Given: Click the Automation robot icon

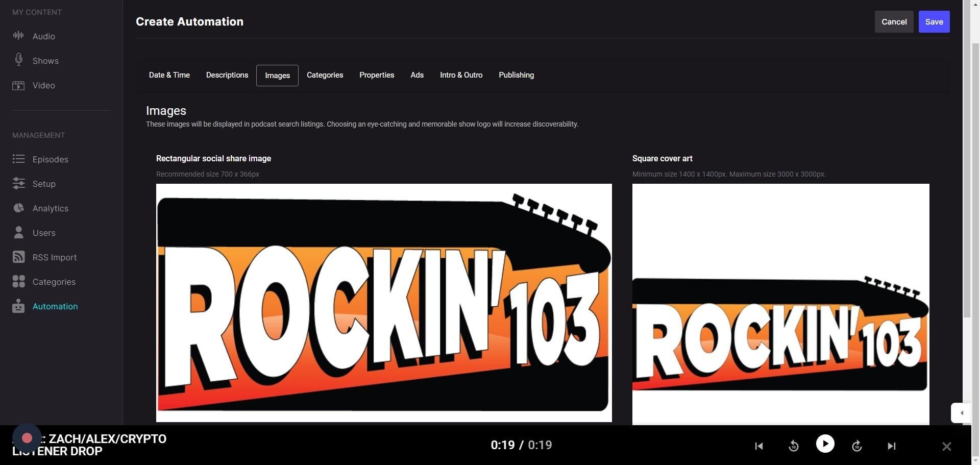Looking at the screenshot, I should [x=18, y=306].
